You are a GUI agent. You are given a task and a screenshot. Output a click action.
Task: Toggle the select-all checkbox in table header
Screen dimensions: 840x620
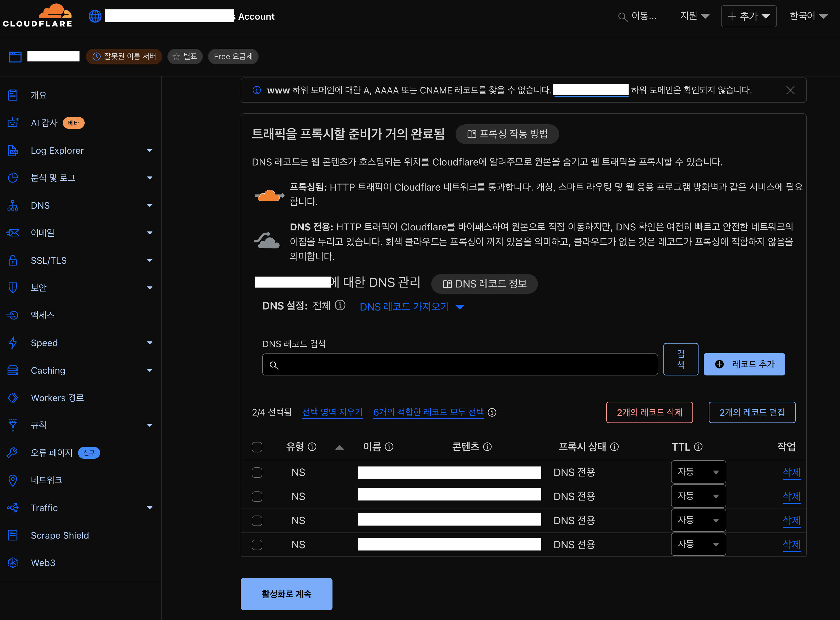(257, 447)
